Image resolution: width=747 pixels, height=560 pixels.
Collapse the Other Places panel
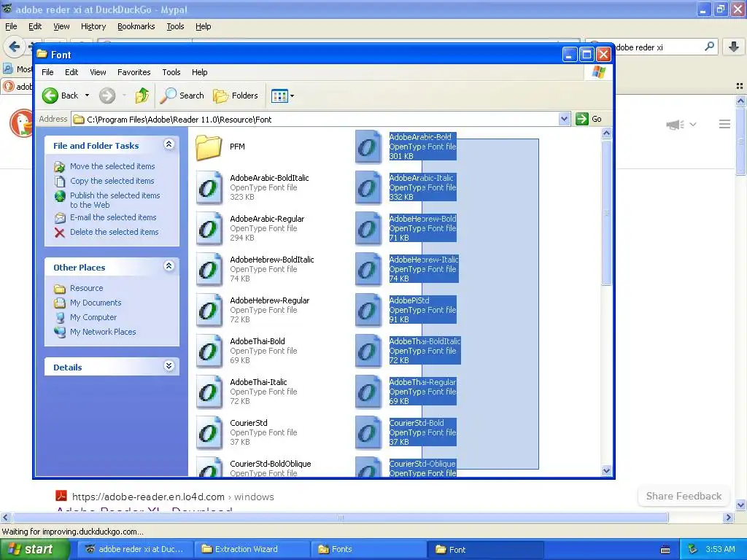coord(169,266)
